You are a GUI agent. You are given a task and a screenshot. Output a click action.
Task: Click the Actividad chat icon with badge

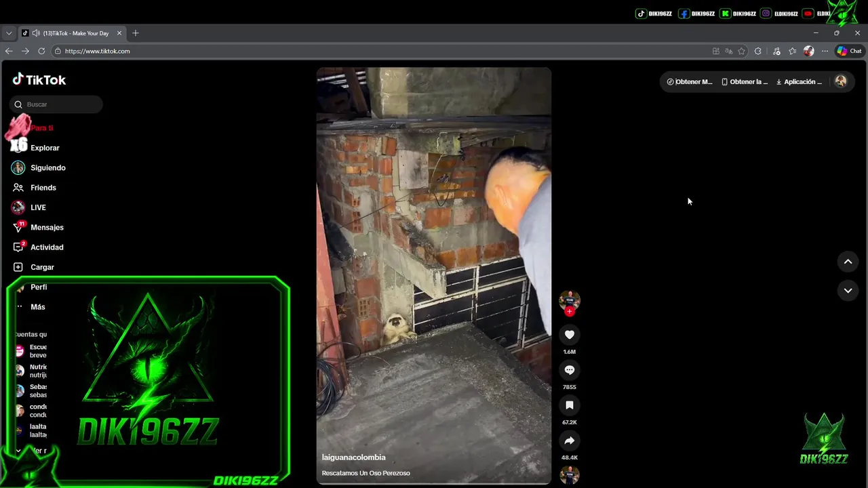[18, 247]
